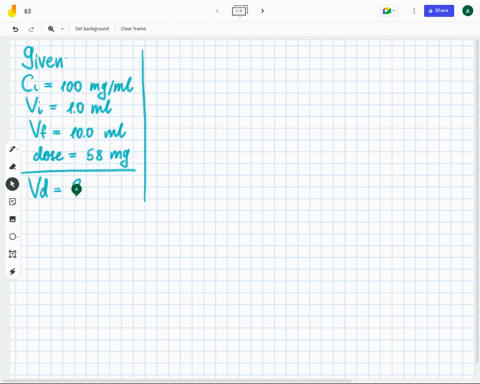480x384 pixels.
Task: Select the Pen tool
Action: pos(13,149)
